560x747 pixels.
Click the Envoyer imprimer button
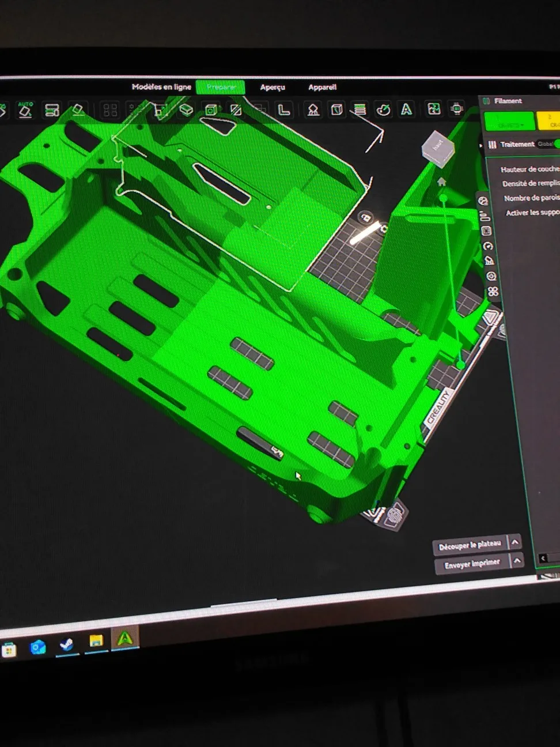tap(472, 564)
